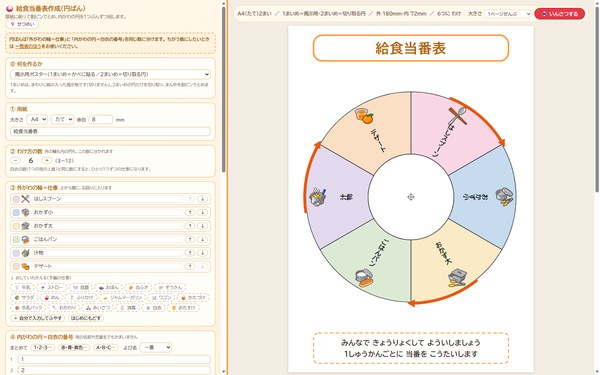
Task: Click the 自分で入力してふやす add button
Action: pyautogui.click(x=38, y=318)
